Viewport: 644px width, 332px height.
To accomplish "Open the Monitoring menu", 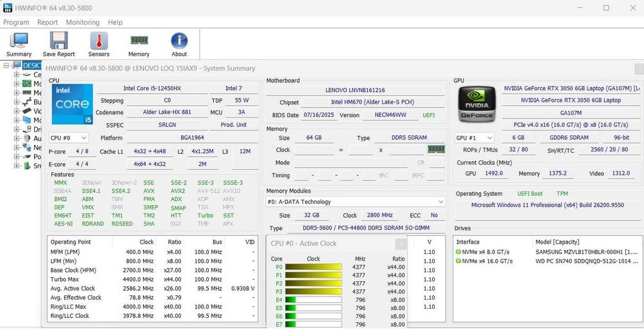I will point(82,22).
